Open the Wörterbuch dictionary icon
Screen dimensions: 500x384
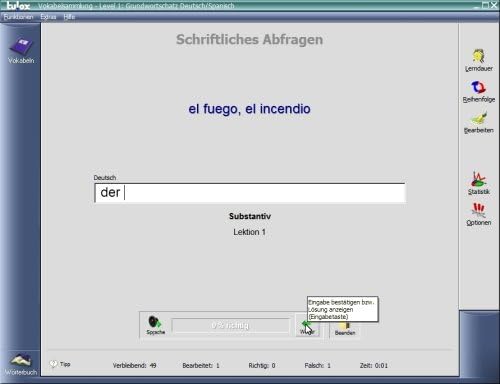[x=21, y=365]
